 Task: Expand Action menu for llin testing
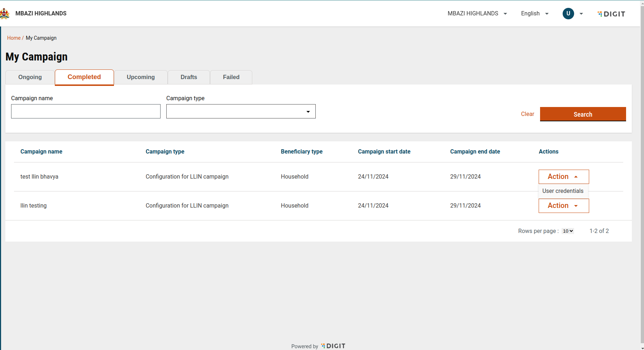click(x=563, y=206)
